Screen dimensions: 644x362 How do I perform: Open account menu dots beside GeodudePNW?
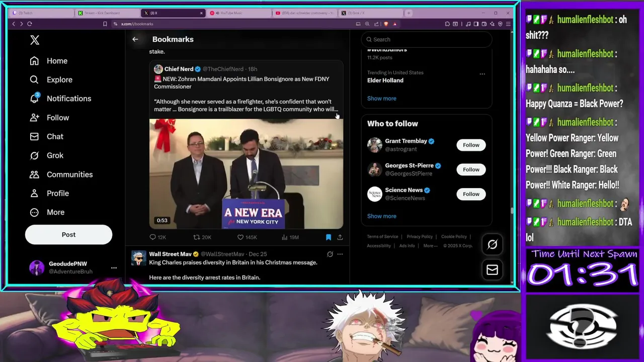pyautogui.click(x=114, y=268)
